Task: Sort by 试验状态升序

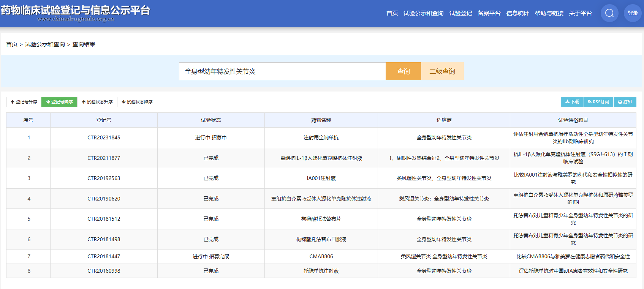Action: [97, 102]
